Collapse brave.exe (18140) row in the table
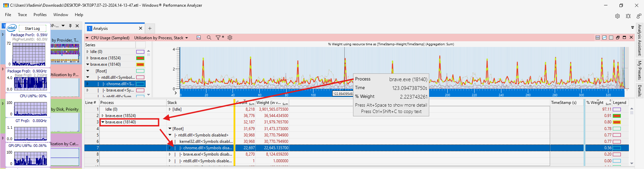644x169 pixels. tap(103, 122)
